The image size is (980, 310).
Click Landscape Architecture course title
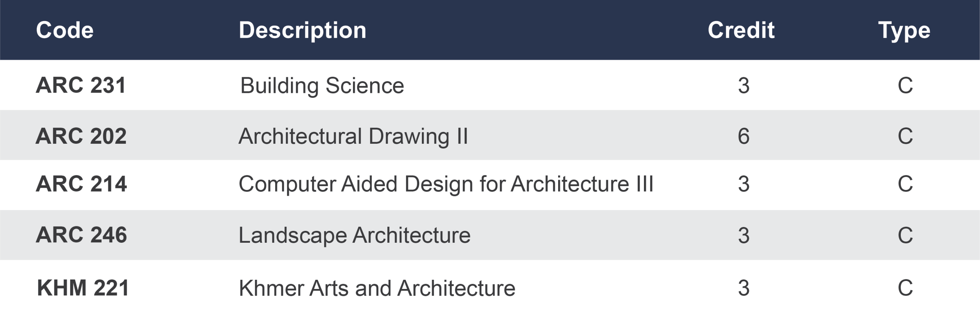tap(354, 235)
